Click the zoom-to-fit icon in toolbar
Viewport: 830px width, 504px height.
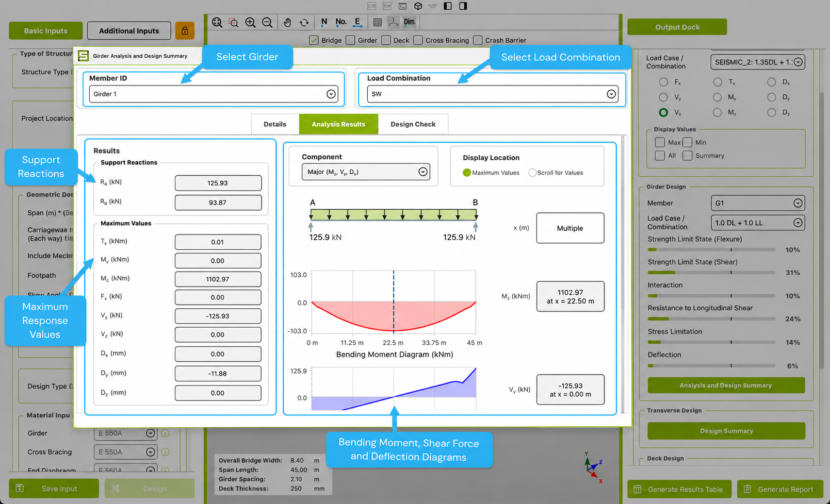coord(217,22)
